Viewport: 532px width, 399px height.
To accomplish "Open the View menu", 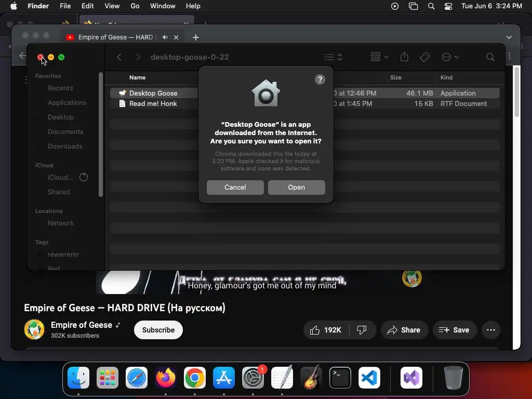I will (112, 6).
